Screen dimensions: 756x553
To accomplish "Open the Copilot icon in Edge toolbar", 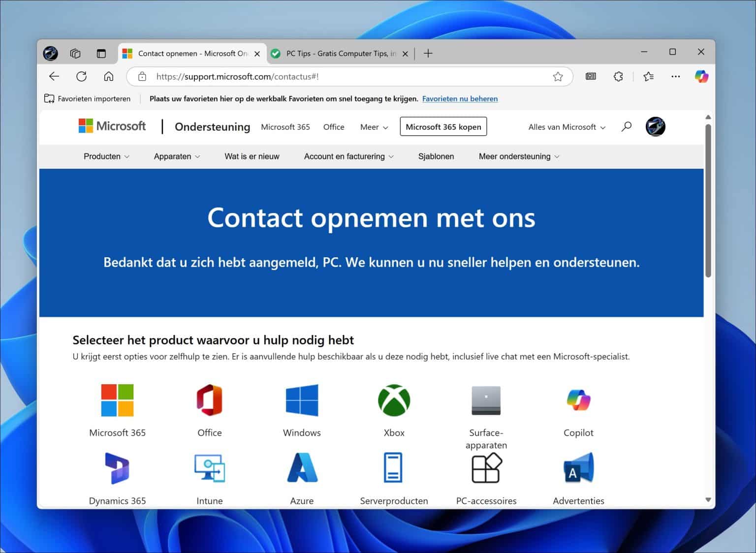I will point(701,76).
